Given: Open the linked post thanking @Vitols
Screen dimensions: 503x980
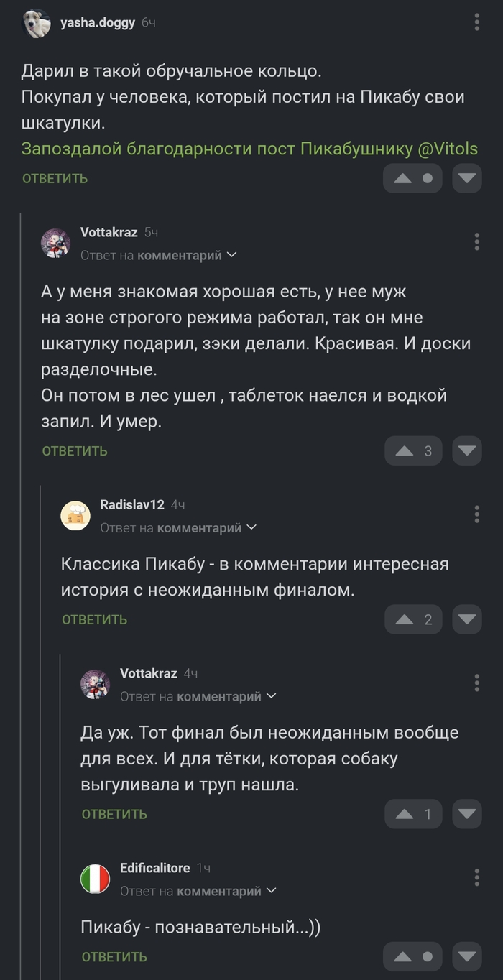Looking at the screenshot, I should coord(249,149).
